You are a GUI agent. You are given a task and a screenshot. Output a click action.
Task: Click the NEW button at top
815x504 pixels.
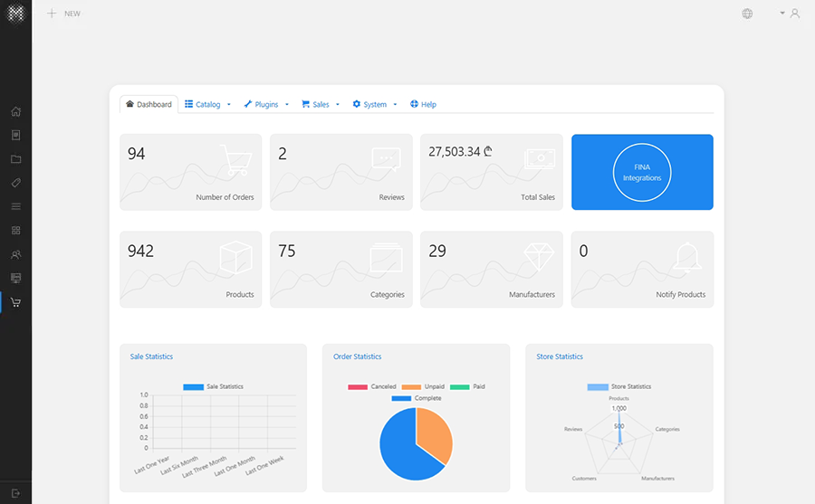(64, 14)
